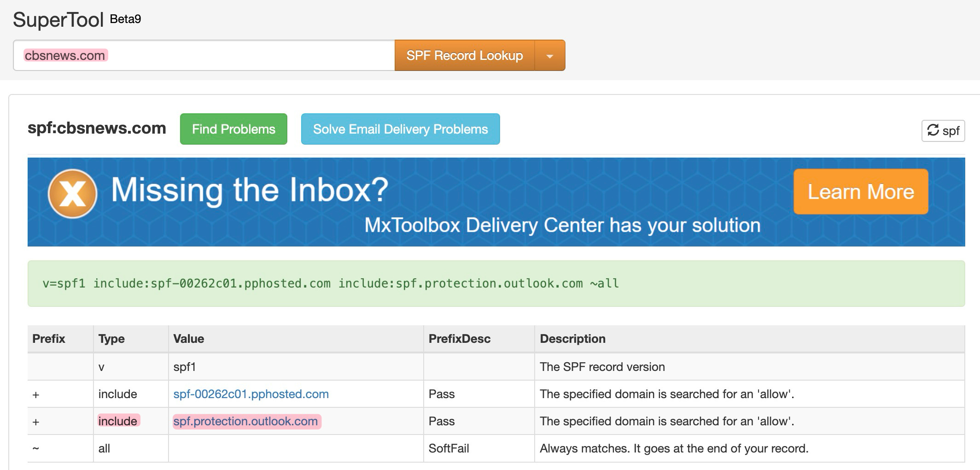Click the spf:cbsnews.com heading
Viewport: 980px width, 470px height.
coord(97,128)
